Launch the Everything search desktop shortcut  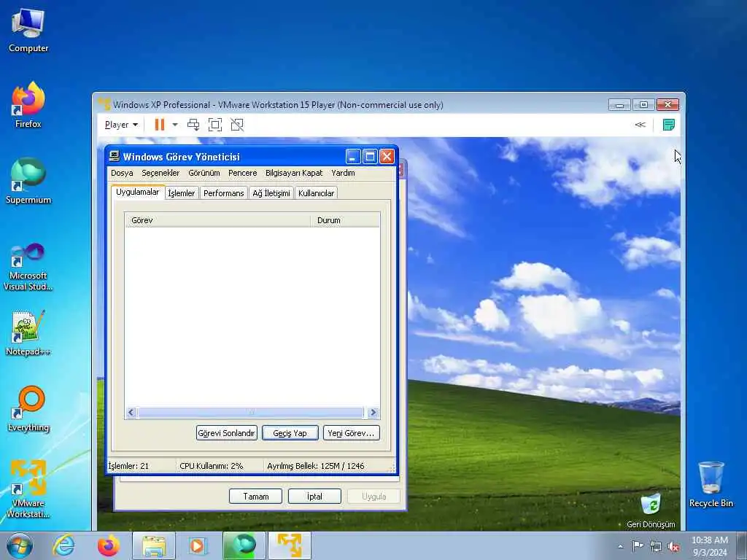[x=28, y=409]
